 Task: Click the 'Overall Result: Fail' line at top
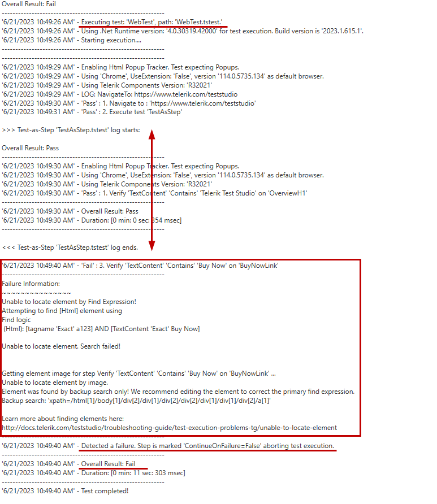[x=29, y=4]
